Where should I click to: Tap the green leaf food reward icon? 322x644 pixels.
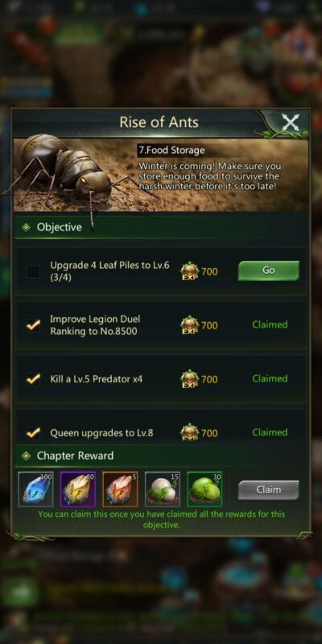pyautogui.click(x=204, y=489)
